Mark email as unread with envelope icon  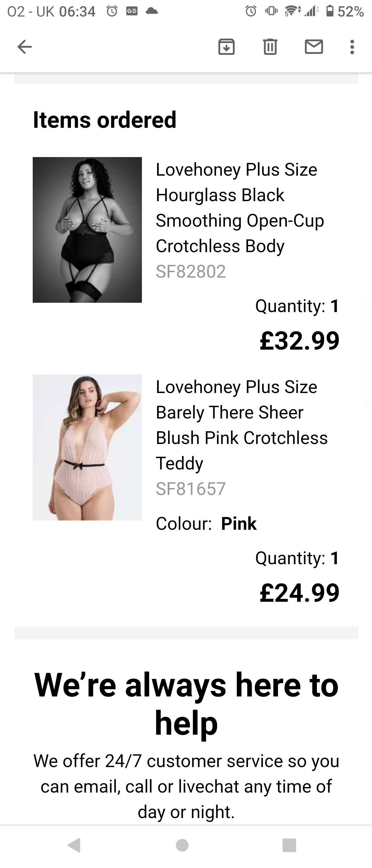314,47
